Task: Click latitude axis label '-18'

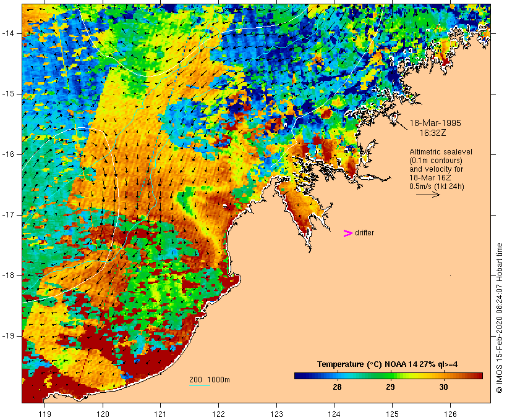Action: point(8,275)
